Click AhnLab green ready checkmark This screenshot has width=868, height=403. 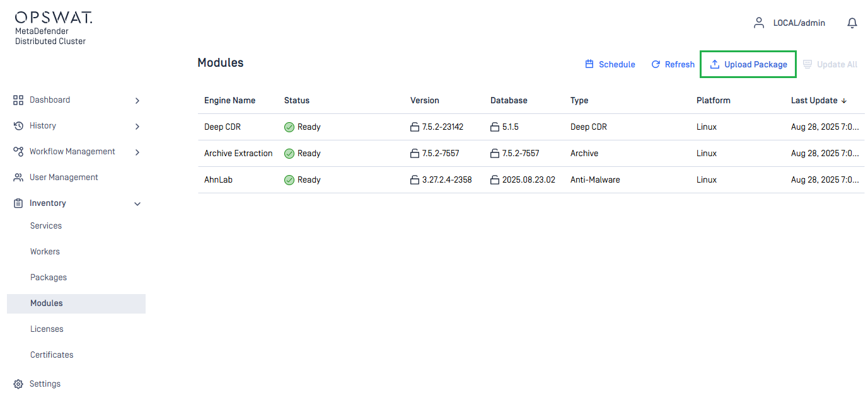(289, 180)
